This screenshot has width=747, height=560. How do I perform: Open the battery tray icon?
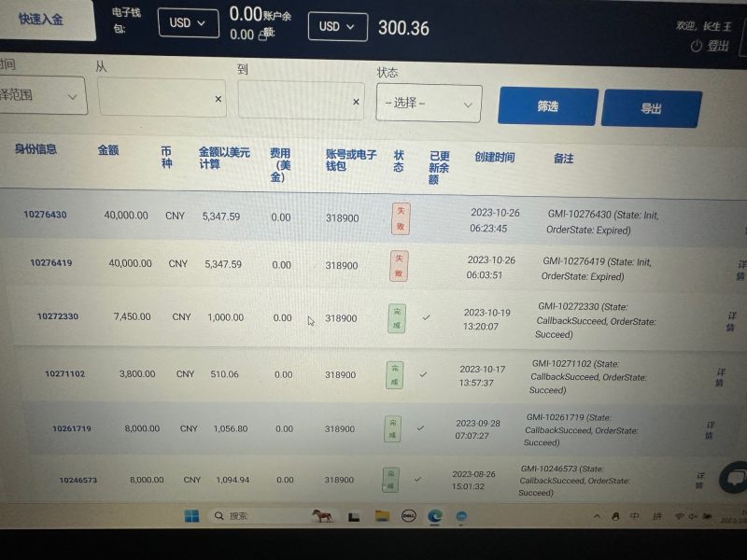click(x=708, y=516)
